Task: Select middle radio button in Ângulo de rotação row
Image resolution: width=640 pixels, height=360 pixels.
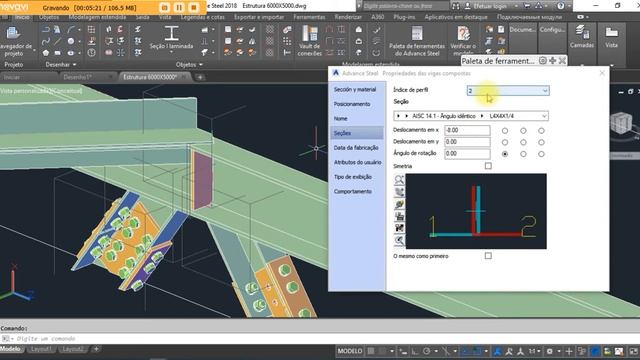Action: click(x=523, y=154)
